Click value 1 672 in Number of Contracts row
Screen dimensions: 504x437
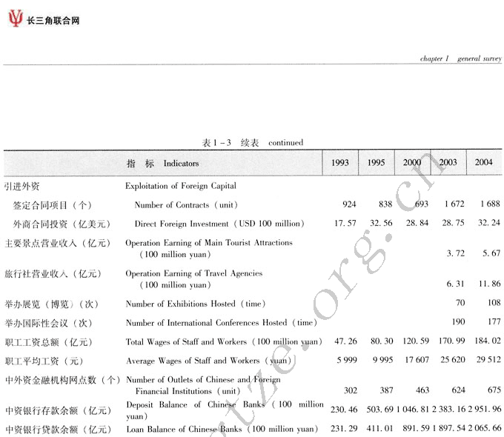click(454, 204)
